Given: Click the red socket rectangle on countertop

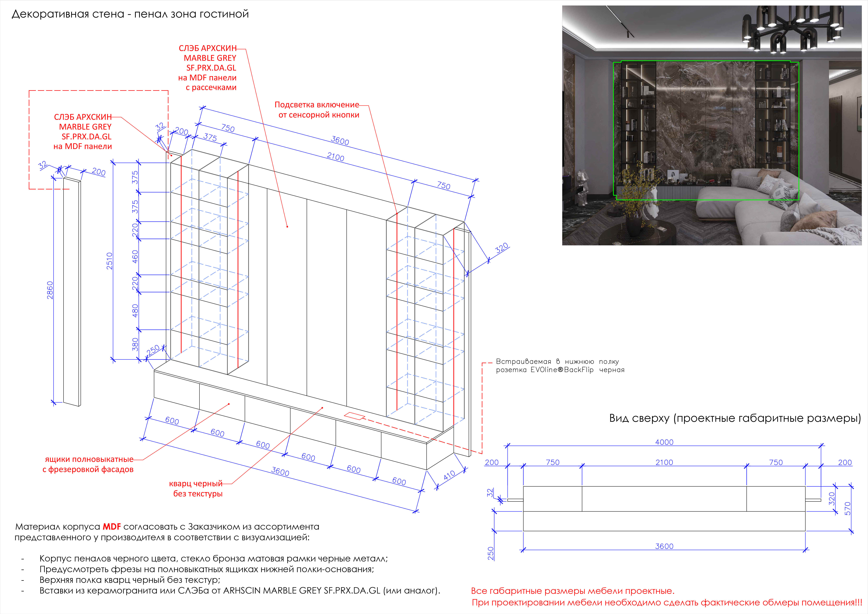Looking at the screenshot, I should tap(354, 416).
